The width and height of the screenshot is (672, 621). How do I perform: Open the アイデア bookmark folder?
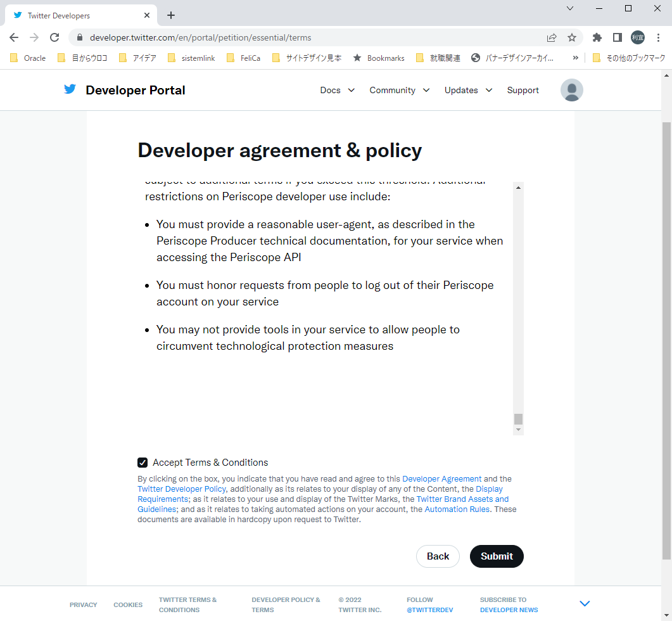pyautogui.click(x=137, y=58)
